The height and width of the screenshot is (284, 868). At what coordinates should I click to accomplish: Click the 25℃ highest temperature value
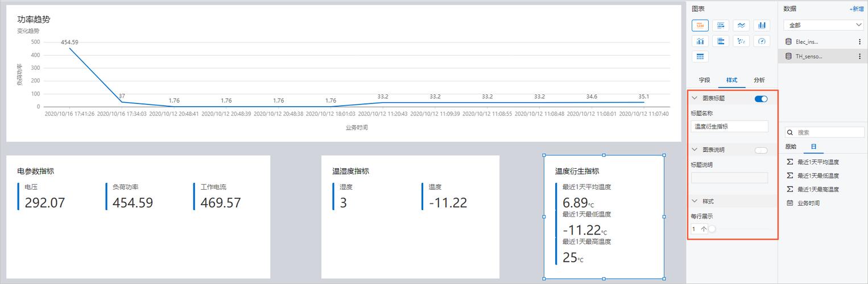tap(573, 257)
